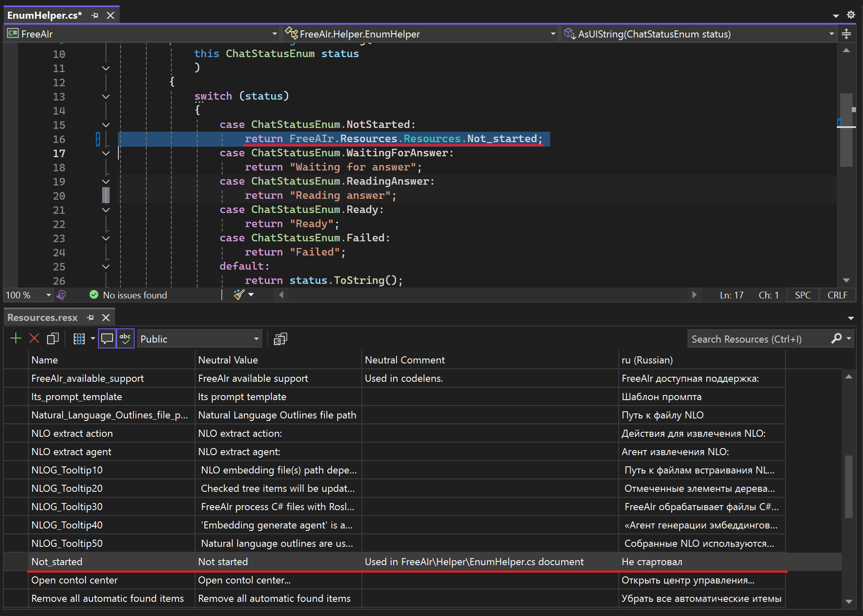Viewport: 863px width, 616px height.
Task: Click the code cleanup broom icon
Action: point(239,295)
